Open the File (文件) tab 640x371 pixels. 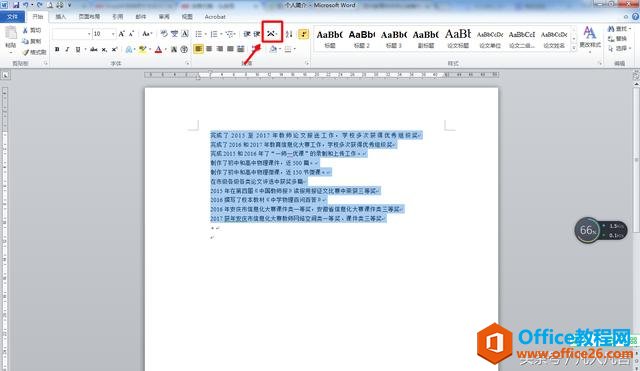tap(13, 17)
